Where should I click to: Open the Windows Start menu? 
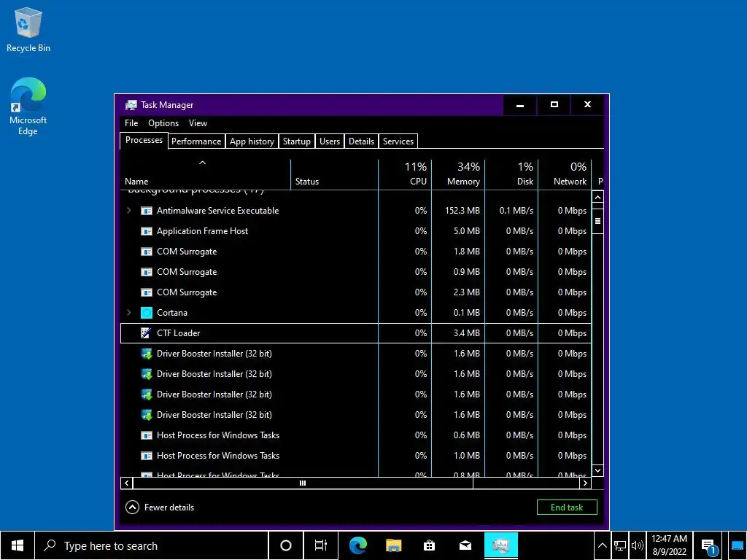[x=18, y=545]
